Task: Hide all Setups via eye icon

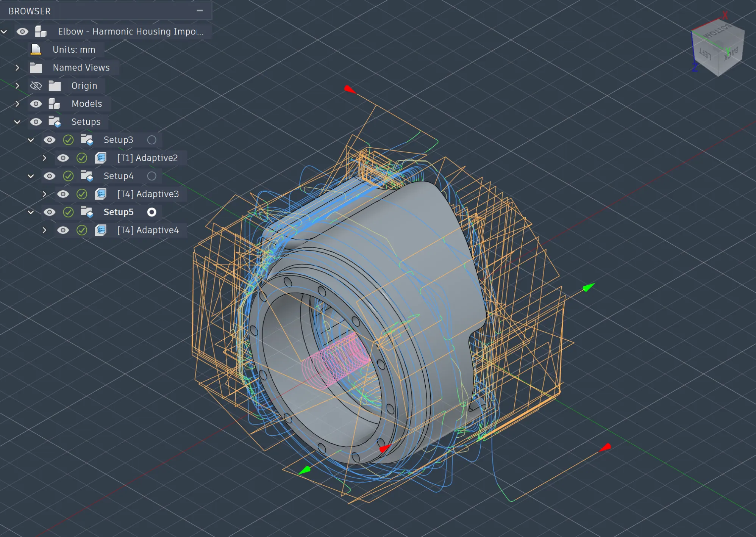Action: (x=36, y=122)
